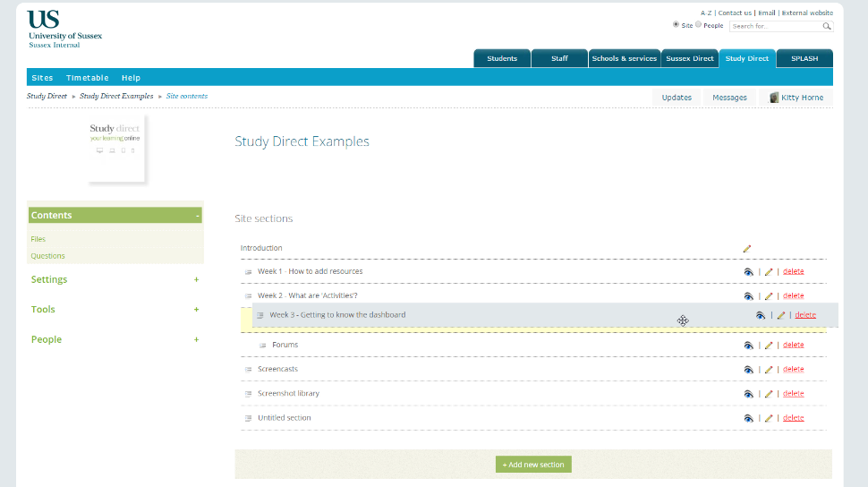This screenshot has height=487, width=868.
Task: Click pencil edit icon for Untitled section
Action: pyautogui.click(x=769, y=418)
